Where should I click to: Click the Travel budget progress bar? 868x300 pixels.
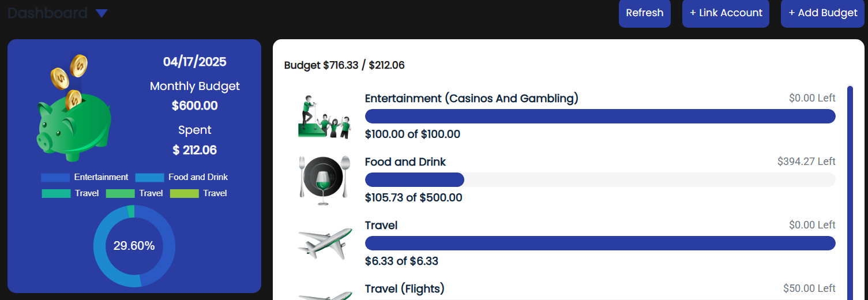(600, 243)
